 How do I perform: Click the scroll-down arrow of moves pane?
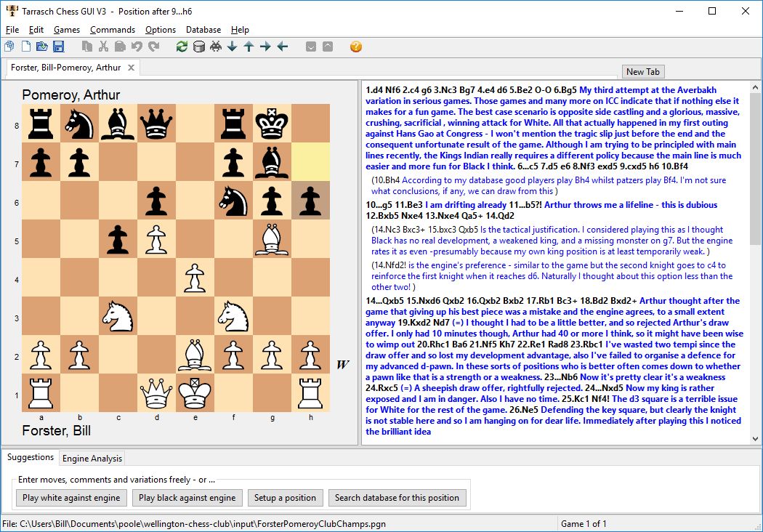click(755, 438)
